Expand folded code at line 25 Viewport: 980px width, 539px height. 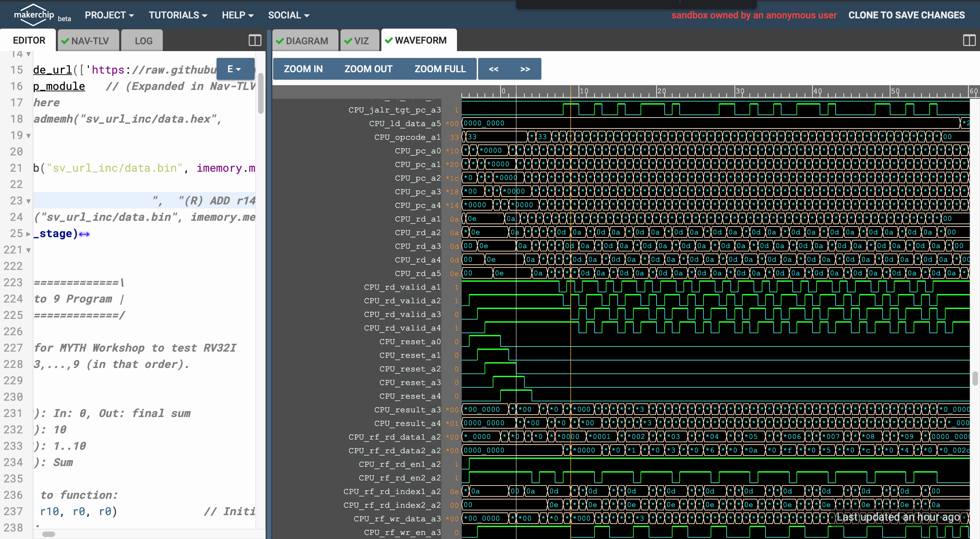[29, 234]
